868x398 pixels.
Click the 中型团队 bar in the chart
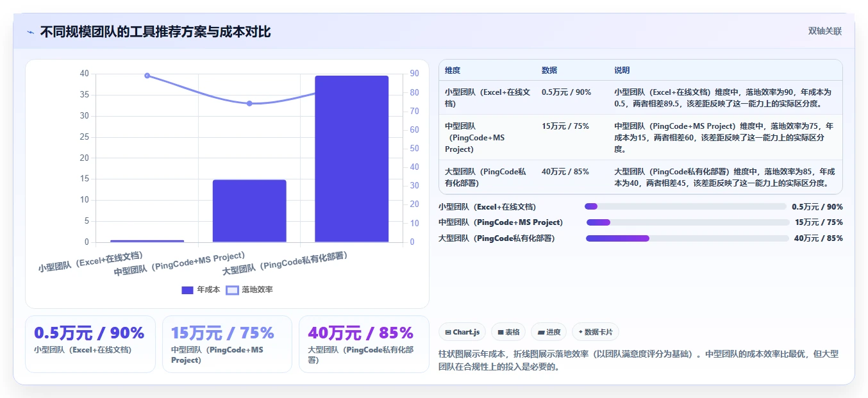pyautogui.click(x=249, y=211)
